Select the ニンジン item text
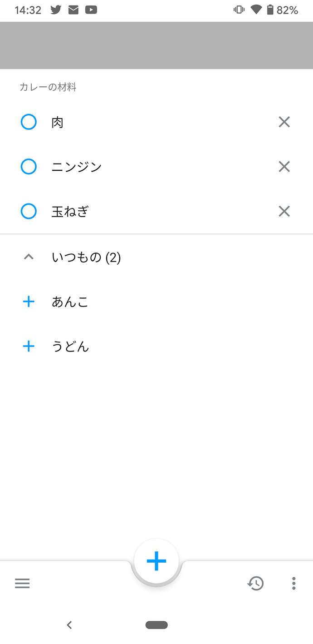 click(76, 167)
